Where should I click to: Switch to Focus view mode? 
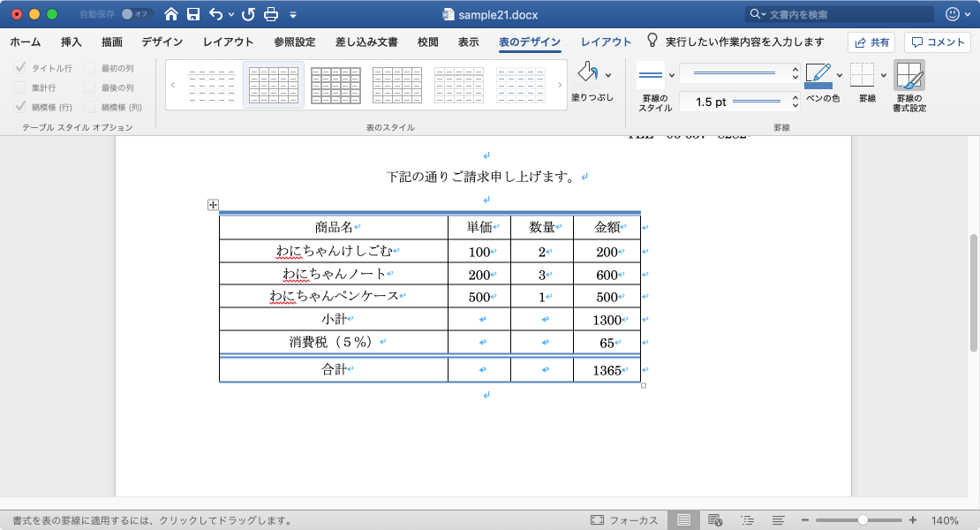click(623, 520)
